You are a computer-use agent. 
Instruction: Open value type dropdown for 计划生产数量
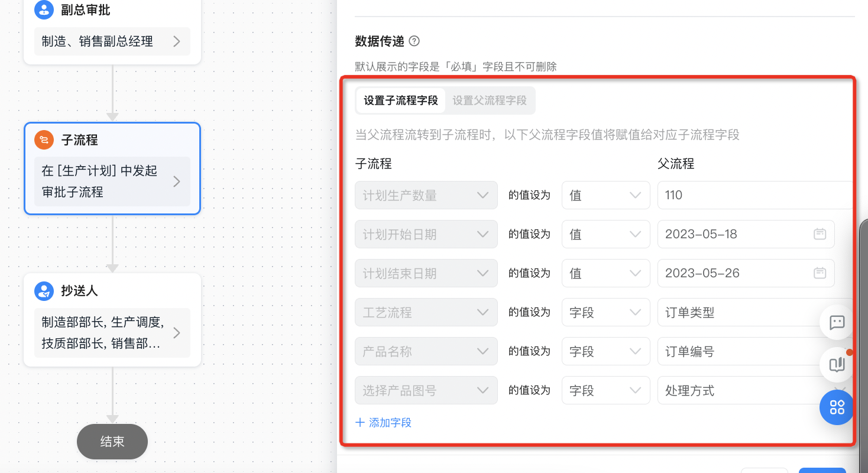606,195
